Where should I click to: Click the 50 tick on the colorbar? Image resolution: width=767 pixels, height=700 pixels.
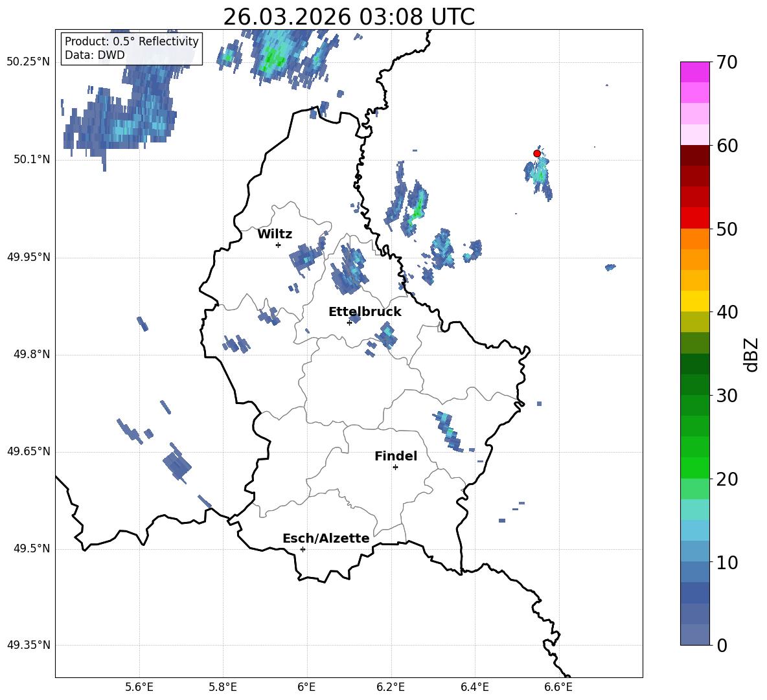coord(727,229)
